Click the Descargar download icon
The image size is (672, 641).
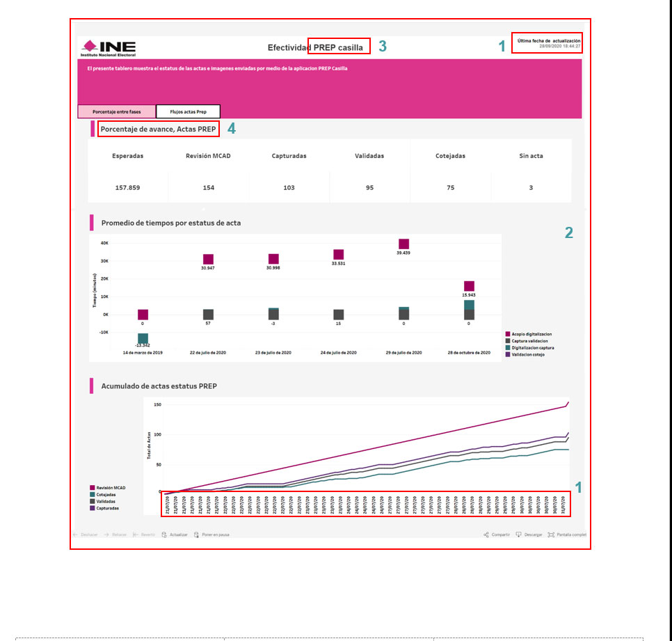pos(519,535)
